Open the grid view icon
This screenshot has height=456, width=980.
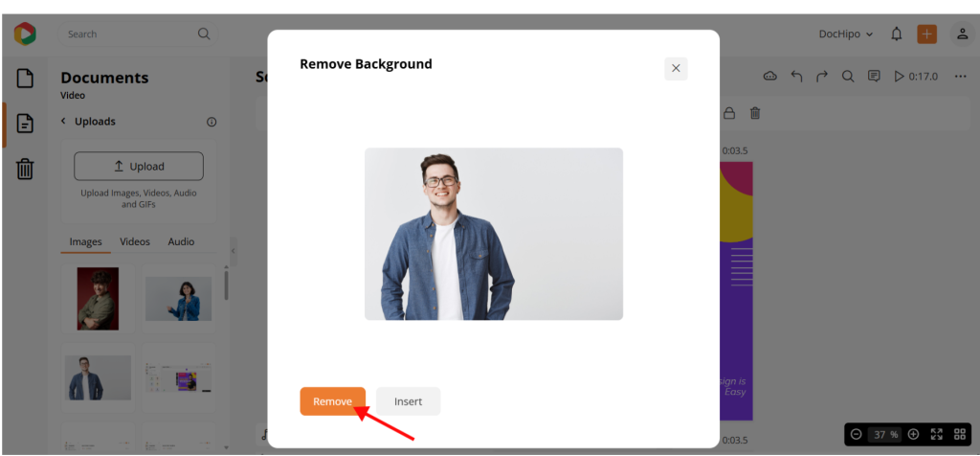pyautogui.click(x=960, y=434)
